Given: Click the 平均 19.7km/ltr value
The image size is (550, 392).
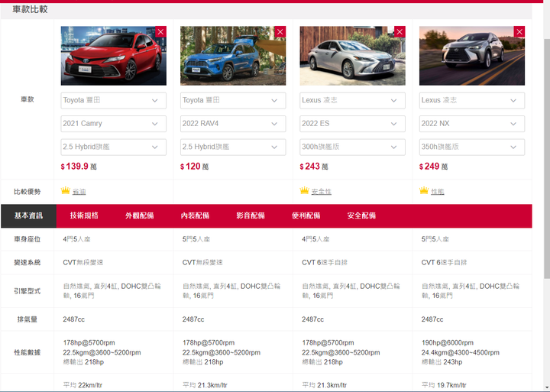Looking at the screenshot, I should click(x=444, y=385).
